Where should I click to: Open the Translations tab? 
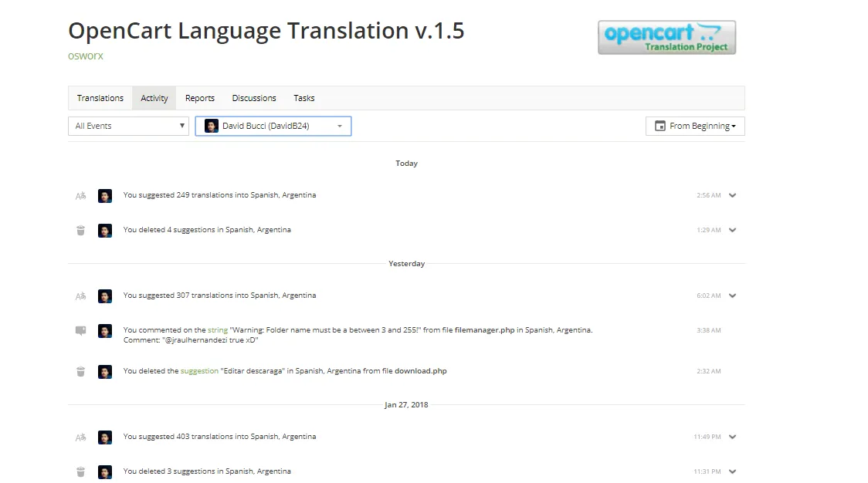tap(100, 98)
